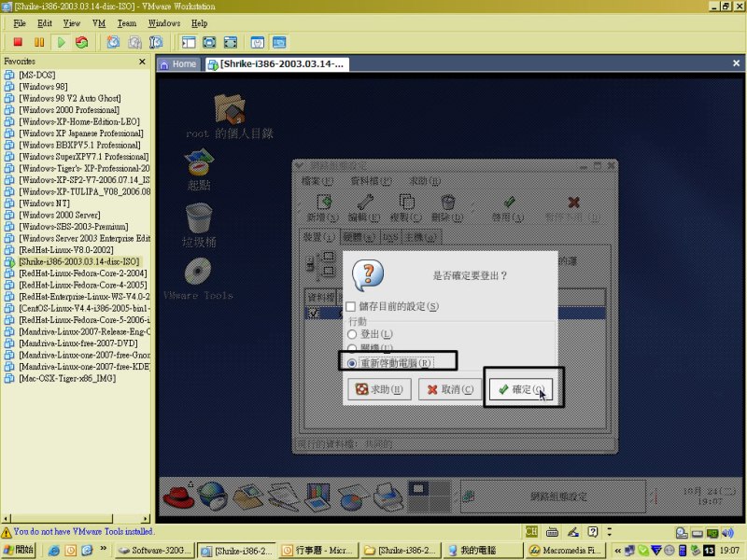Toggle the sidebar view toolbar icon
Image resolution: width=747 pixels, height=560 pixels.
(189, 42)
